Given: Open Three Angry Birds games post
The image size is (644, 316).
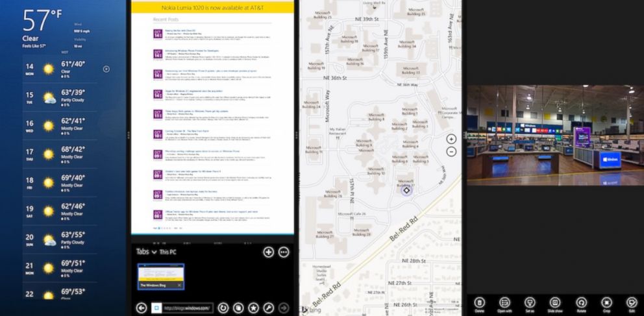Looking at the screenshot, I should [196, 111].
